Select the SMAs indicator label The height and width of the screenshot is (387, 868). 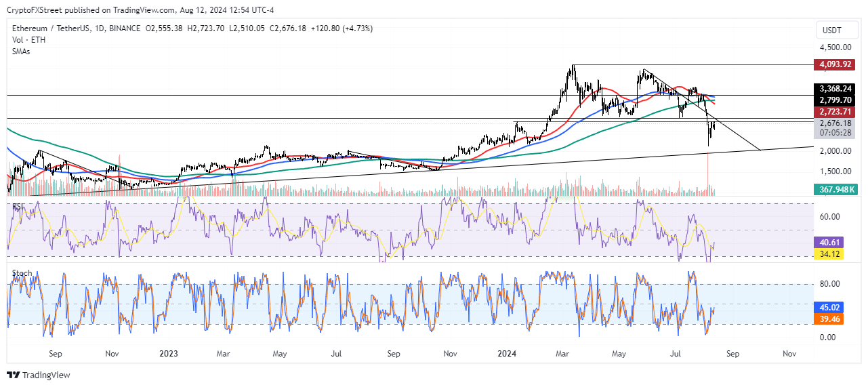[x=22, y=52]
